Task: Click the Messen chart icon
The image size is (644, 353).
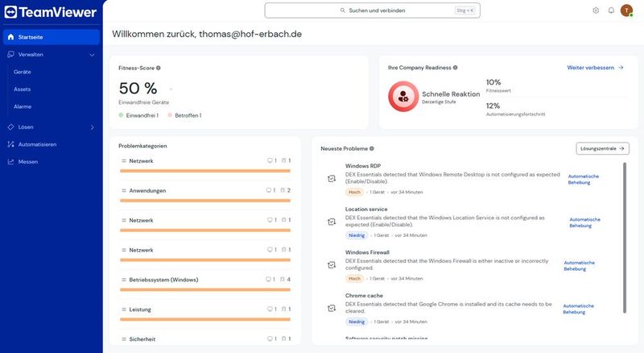Action: pyautogui.click(x=10, y=162)
